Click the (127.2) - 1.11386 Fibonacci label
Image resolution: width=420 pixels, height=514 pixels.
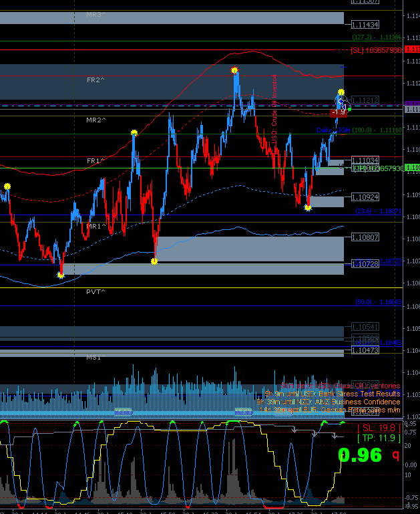click(x=377, y=37)
